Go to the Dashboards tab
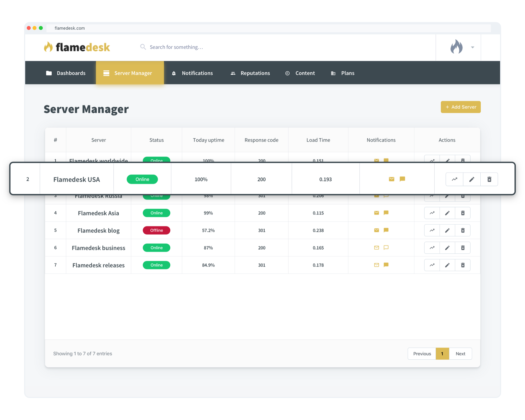 (66, 73)
